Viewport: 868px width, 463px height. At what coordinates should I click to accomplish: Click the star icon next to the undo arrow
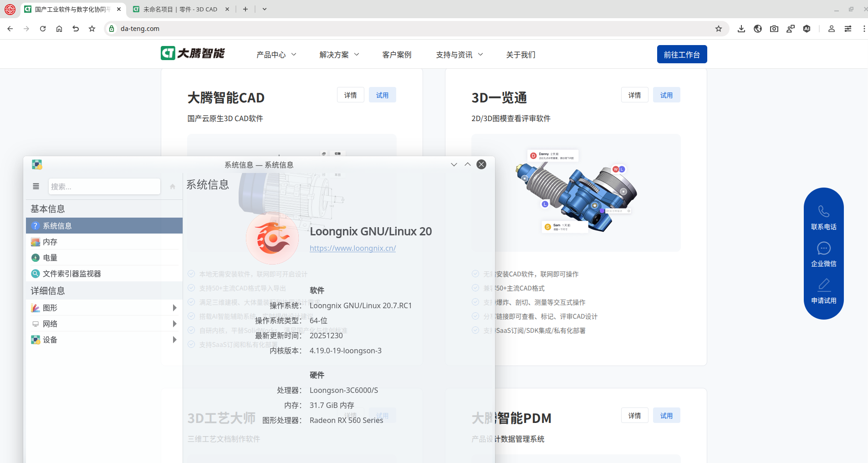pyautogui.click(x=92, y=29)
